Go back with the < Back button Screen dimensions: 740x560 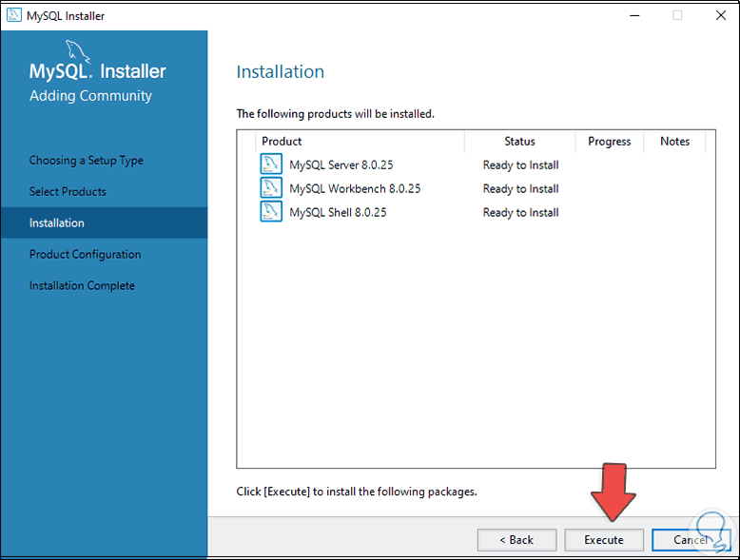coord(516,540)
